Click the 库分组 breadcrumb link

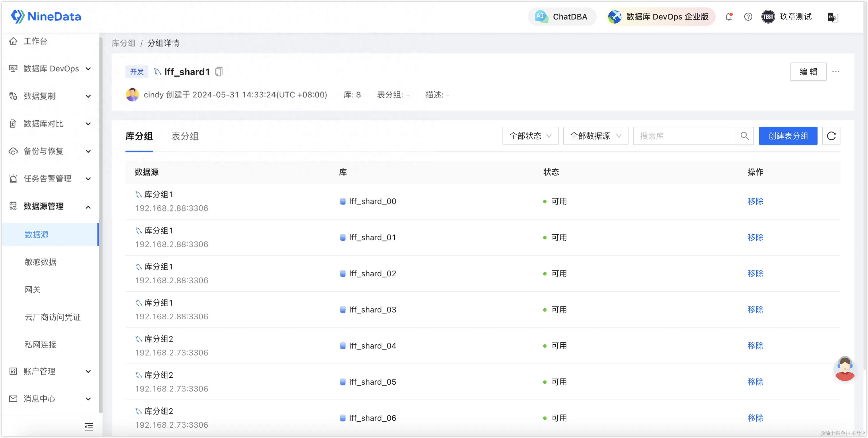pyautogui.click(x=123, y=43)
